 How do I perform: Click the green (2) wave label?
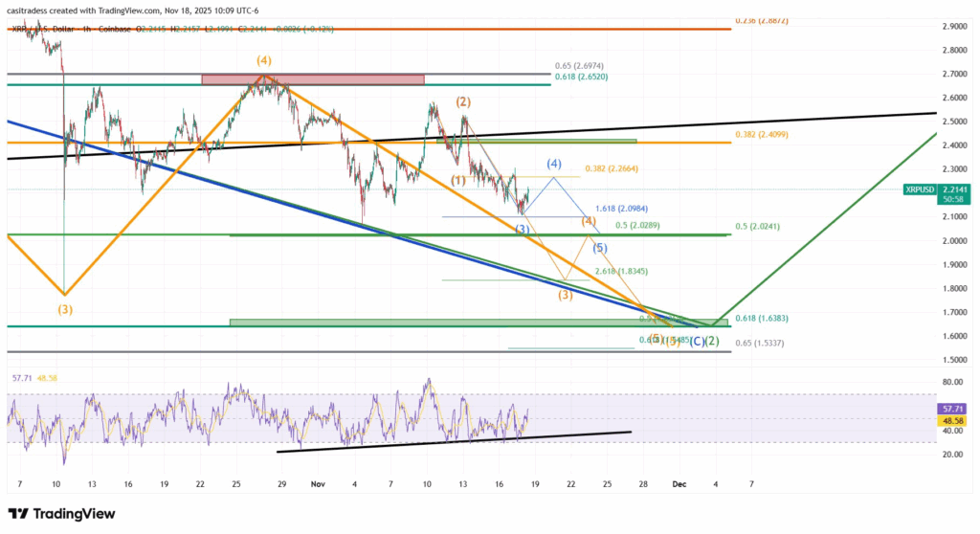coord(712,342)
